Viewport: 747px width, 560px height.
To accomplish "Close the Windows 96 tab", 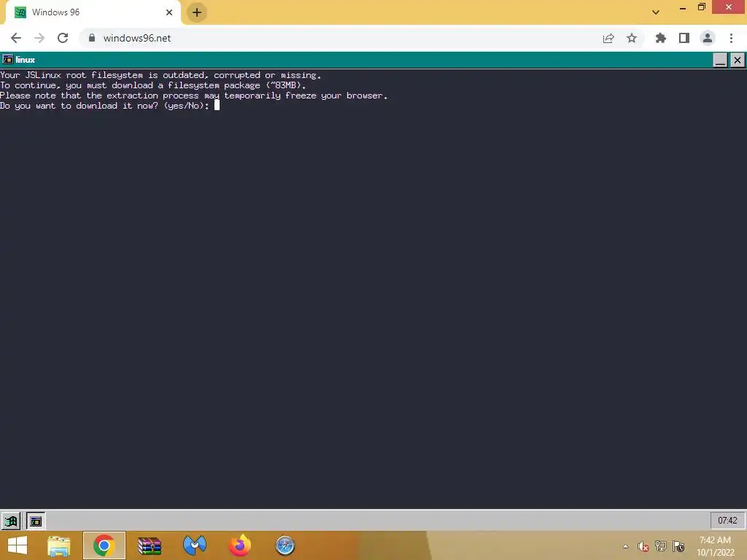I will 169,12.
